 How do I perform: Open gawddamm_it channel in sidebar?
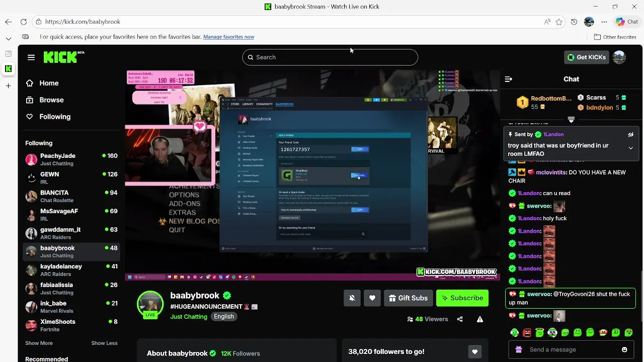point(71,233)
